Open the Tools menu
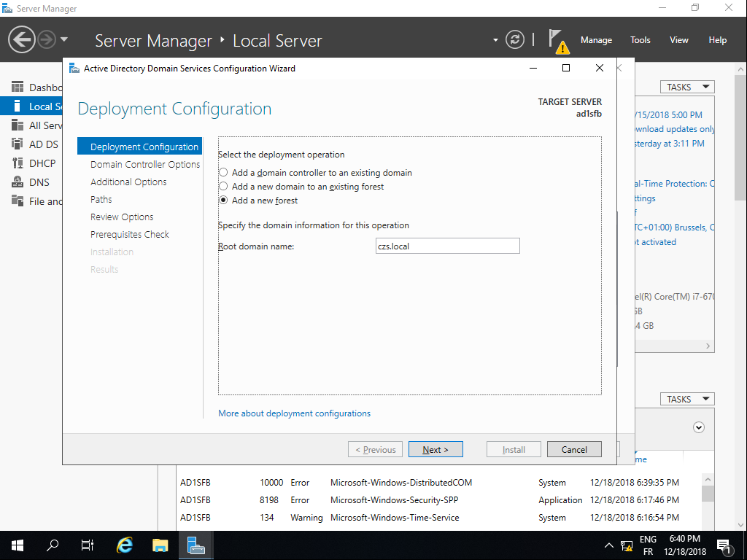The width and height of the screenshot is (747, 560). click(640, 40)
